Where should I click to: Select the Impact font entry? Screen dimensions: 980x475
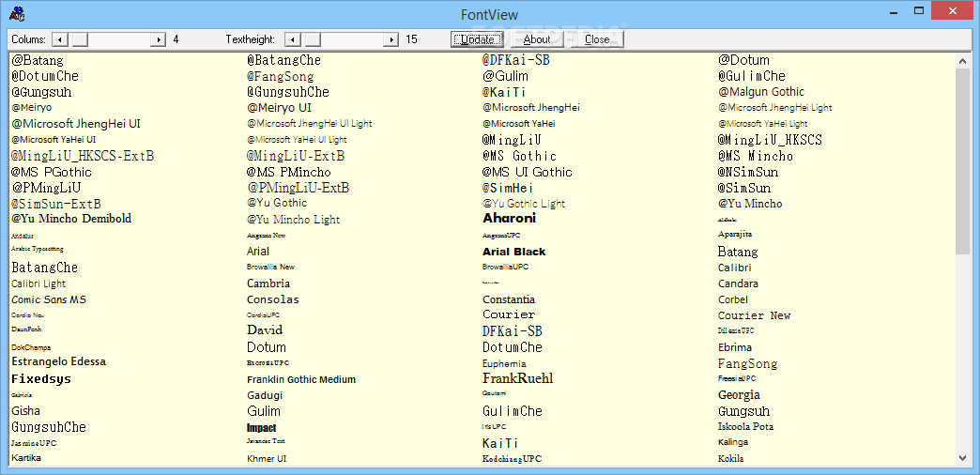coord(261,428)
